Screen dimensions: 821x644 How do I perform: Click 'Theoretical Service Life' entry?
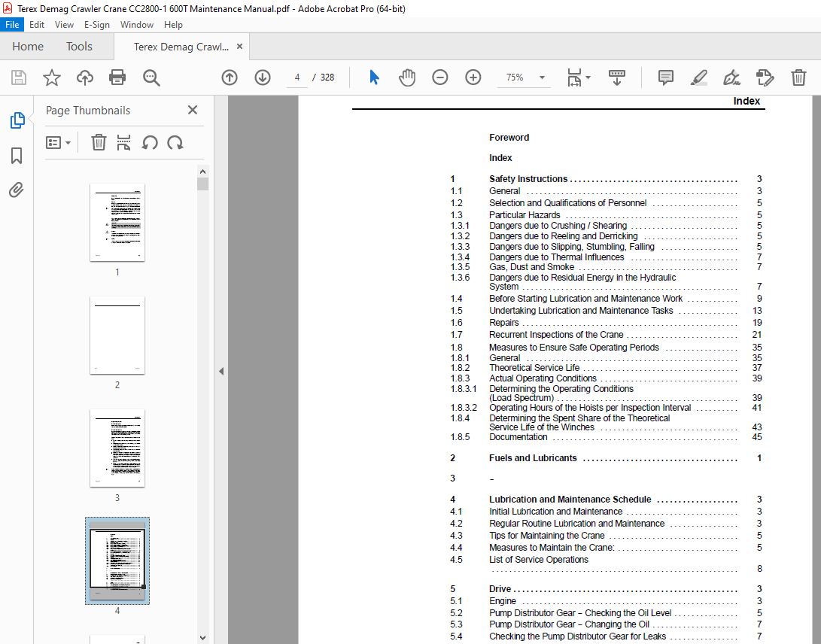coord(534,368)
